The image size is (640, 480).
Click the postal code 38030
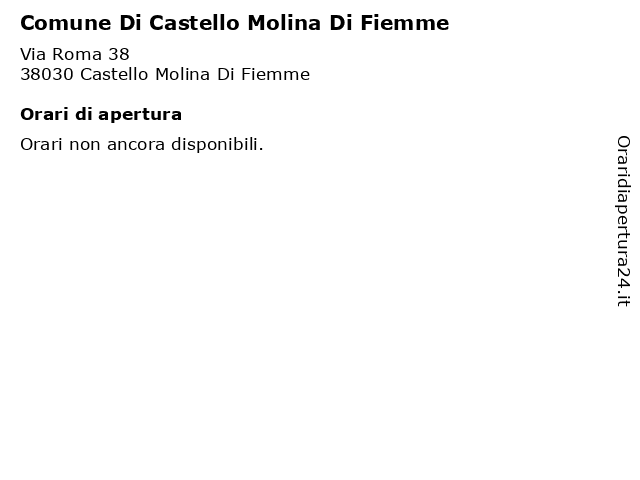coord(47,74)
